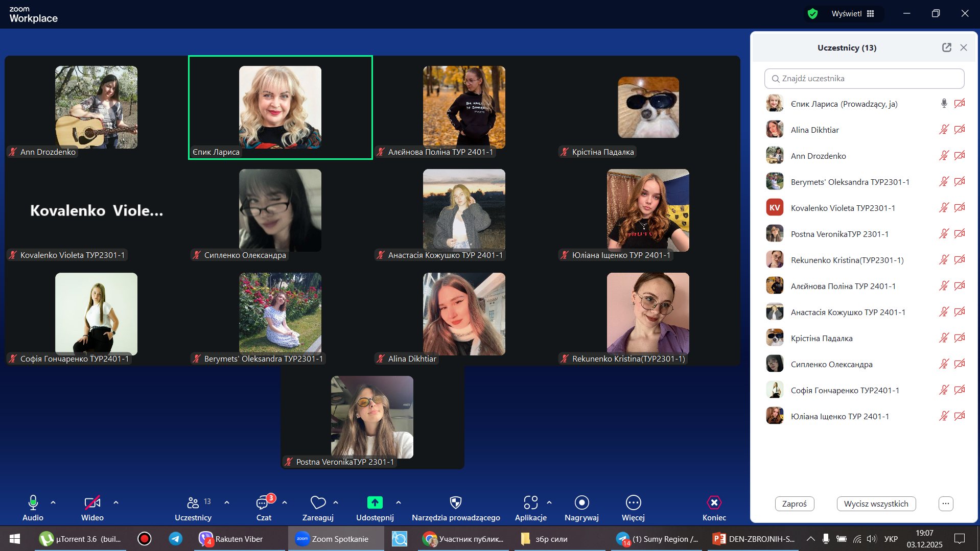This screenshot has height=551, width=980.
Task: Expand the Audio options arrow
Action: point(53,502)
